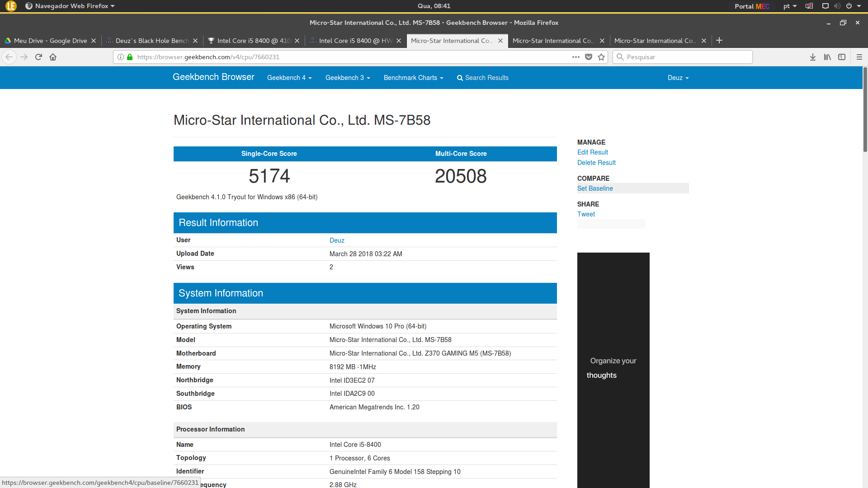Open page actions three-dots menu
Image resolution: width=868 pixels, height=488 pixels.
coord(576,57)
